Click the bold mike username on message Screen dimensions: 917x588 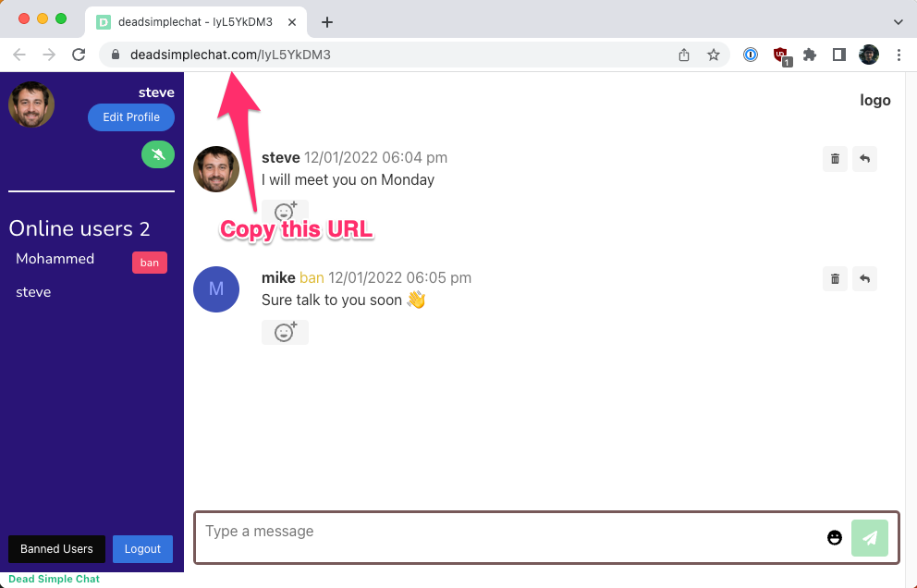(278, 277)
